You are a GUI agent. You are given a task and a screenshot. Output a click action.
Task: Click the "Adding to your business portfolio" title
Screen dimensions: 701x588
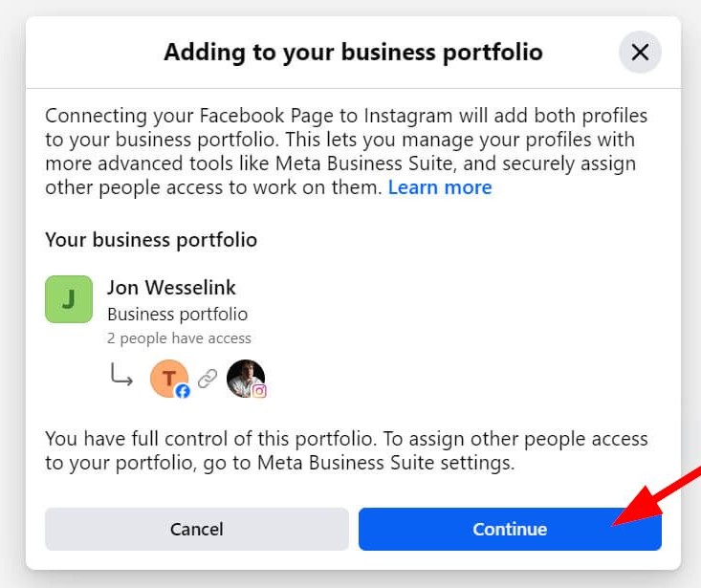[353, 52]
